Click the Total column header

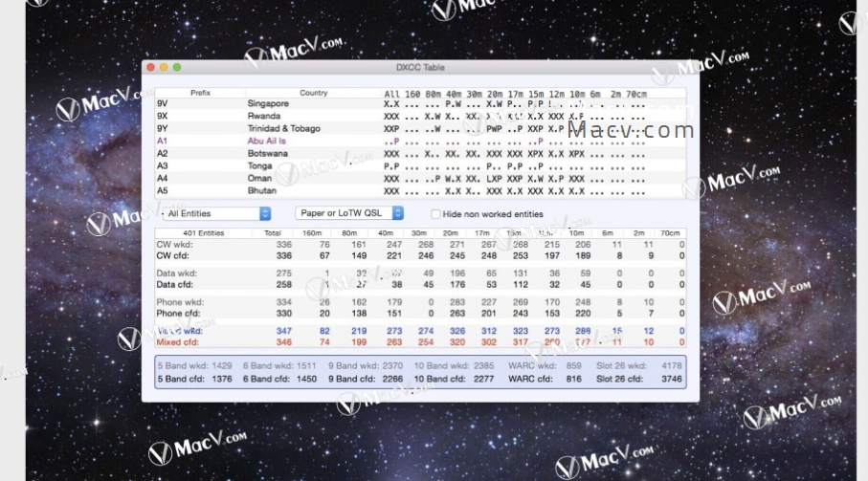pyautogui.click(x=273, y=233)
